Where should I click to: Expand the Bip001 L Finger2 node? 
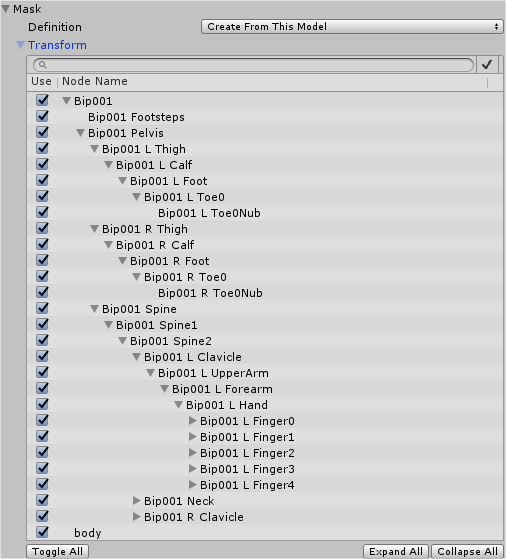(x=193, y=452)
